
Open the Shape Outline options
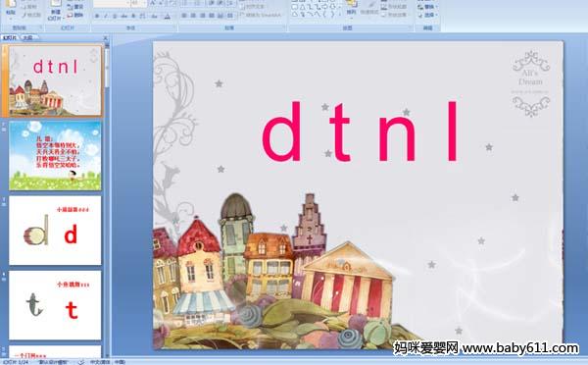[x=394, y=7]
